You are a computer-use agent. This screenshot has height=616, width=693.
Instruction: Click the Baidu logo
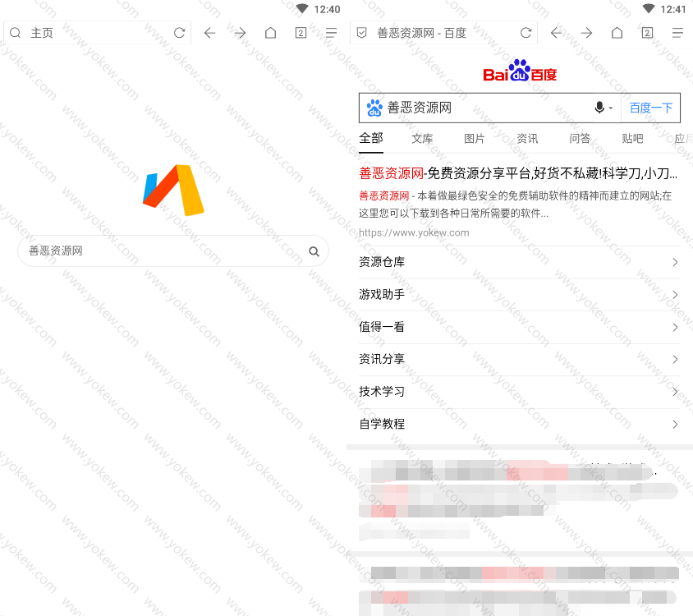coord(520,71)
